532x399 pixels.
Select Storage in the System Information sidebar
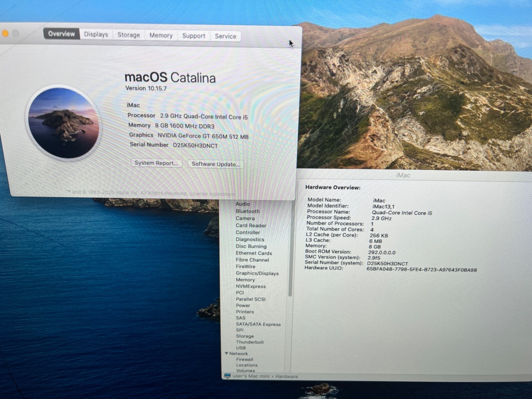point(245,336)
